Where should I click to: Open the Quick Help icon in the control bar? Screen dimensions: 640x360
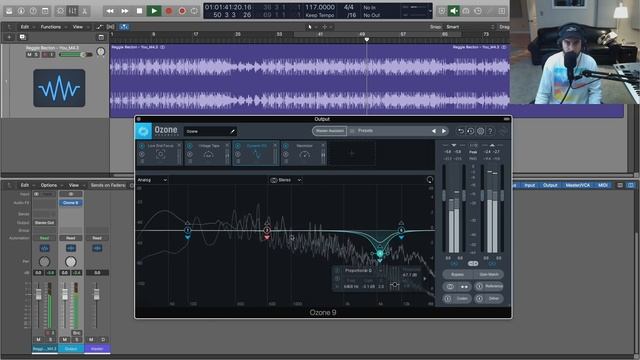coord(33,11)
